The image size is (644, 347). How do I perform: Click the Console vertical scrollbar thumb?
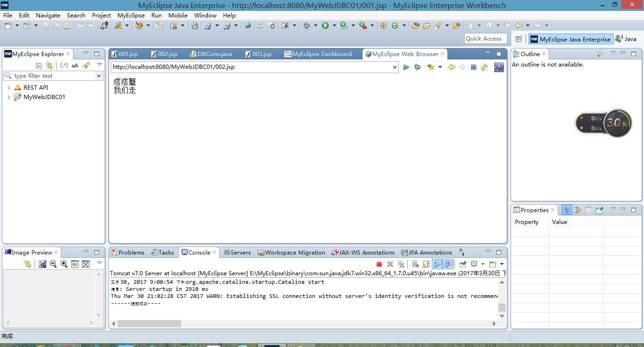point(502,308)
